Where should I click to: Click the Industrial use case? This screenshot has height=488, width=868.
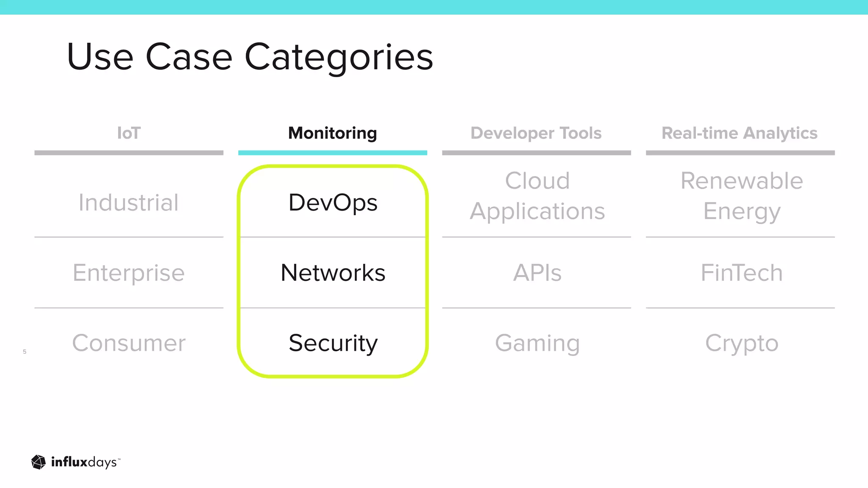[129, 202]
